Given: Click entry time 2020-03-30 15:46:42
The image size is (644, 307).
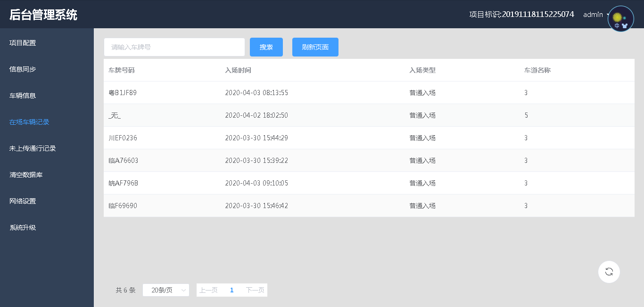Looking at the screenshot, I should (256, 206).
